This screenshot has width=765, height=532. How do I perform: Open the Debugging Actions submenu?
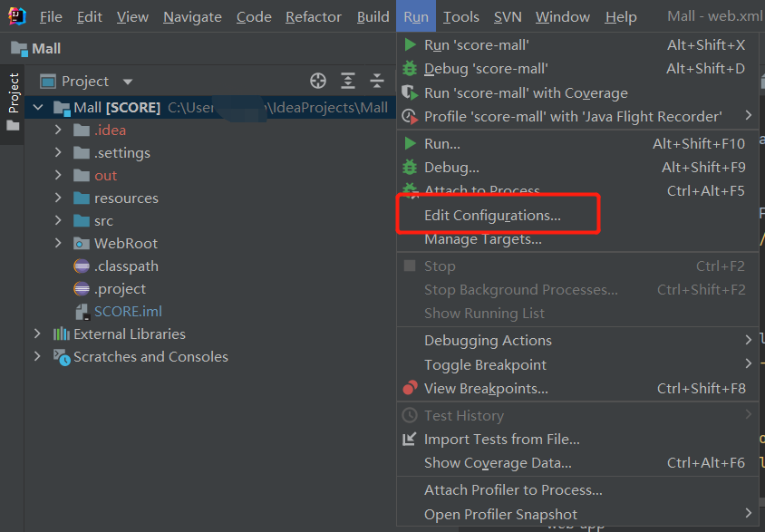point(488,341)
